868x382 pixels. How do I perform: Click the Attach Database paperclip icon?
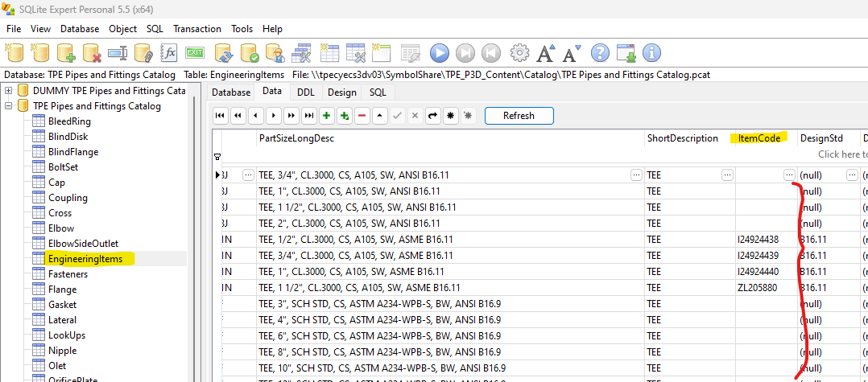tap(143, 53)
